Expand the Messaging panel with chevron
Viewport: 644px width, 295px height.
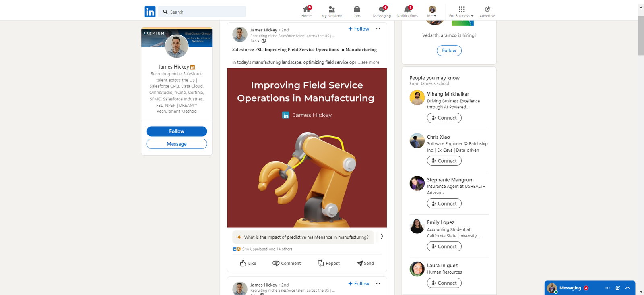tap(627, 288)
